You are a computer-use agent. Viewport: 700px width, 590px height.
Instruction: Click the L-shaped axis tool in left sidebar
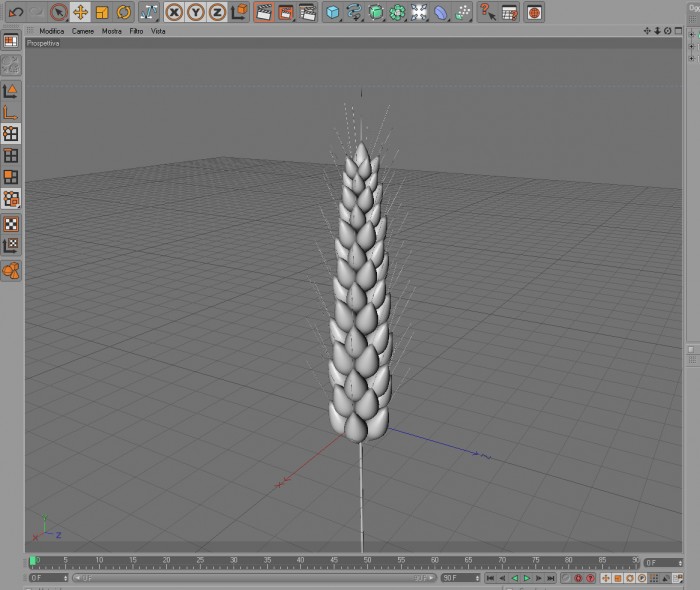(11, 112)
